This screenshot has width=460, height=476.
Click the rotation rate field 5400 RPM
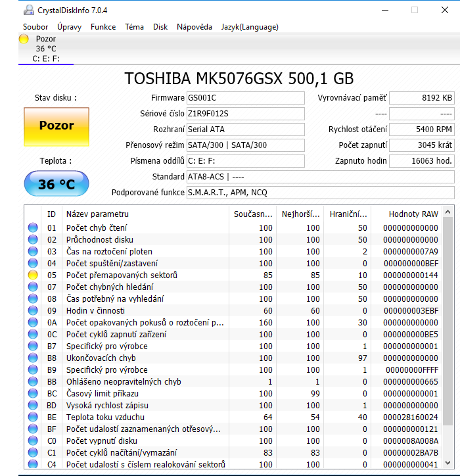pos(422,130)
